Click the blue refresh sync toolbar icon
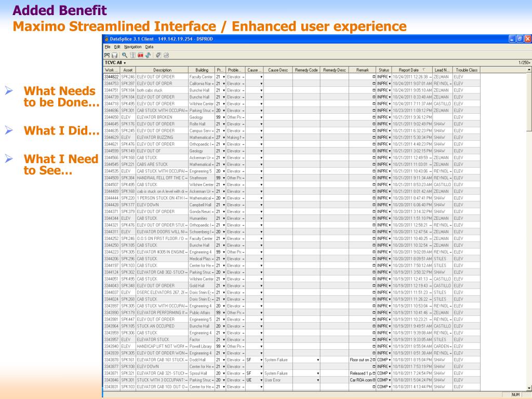Viewport: 532px width, 399px height. pos(148,55)
